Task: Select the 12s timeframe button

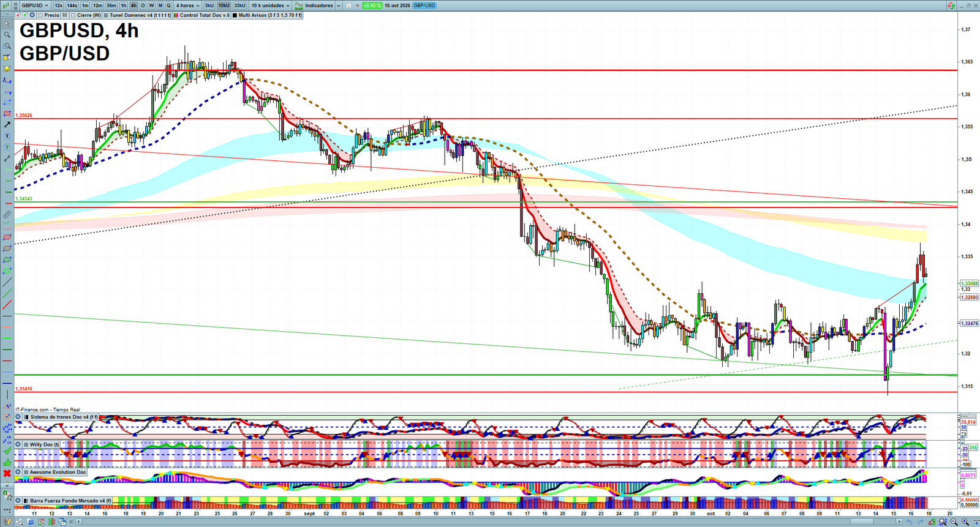Action: pos(58,6)
